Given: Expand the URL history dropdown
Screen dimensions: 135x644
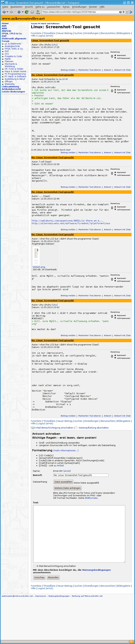Looking at the screenshot, I should click(x=127, y=12).
